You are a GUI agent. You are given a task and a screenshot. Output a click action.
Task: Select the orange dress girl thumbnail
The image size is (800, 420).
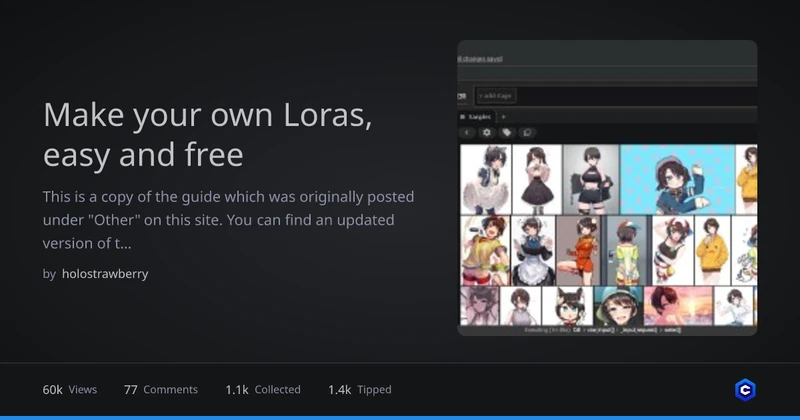[578, 251]
